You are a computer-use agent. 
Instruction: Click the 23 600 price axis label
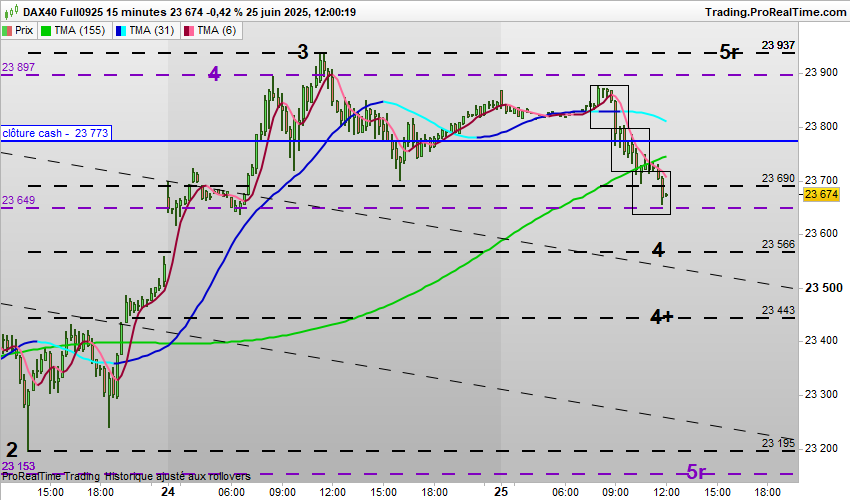point(821,234)
